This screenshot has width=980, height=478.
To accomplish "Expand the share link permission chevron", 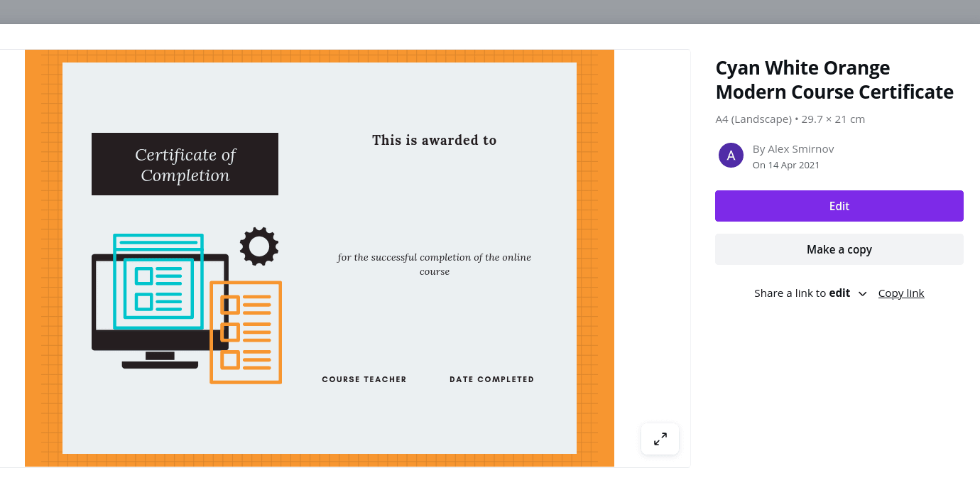I will (x=862, y=293).
